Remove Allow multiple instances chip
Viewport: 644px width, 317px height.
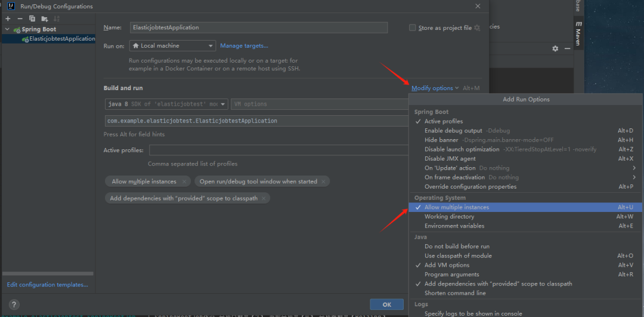pos(184,181)
